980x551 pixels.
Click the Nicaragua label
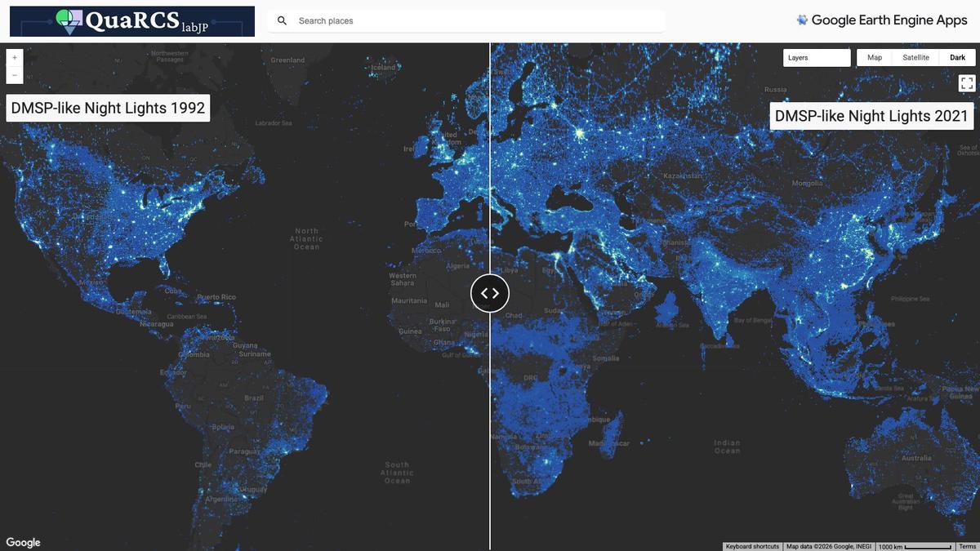pyautogui.click(x=157, y=324)
